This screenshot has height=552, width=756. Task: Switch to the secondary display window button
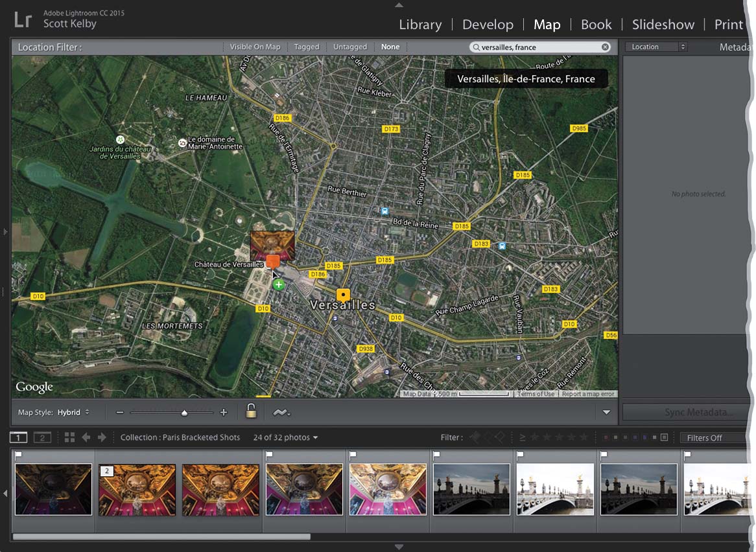pyautogui.click(x=42, y=437)
